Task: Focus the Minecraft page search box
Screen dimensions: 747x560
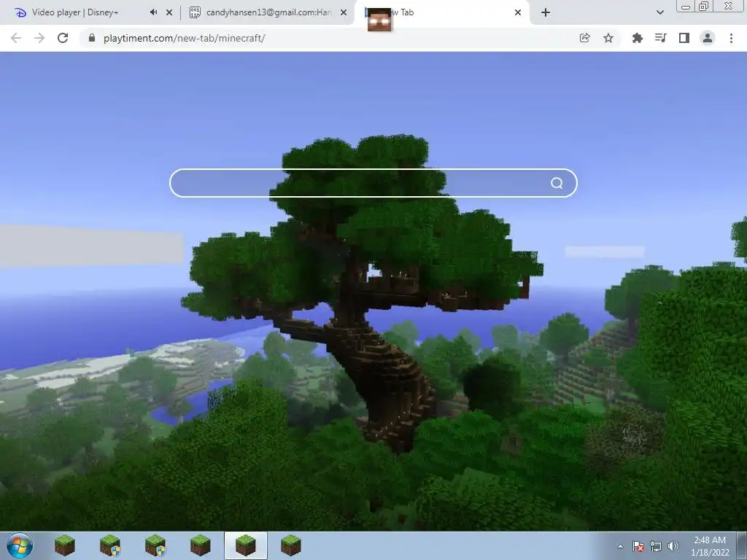Action: 373,183
